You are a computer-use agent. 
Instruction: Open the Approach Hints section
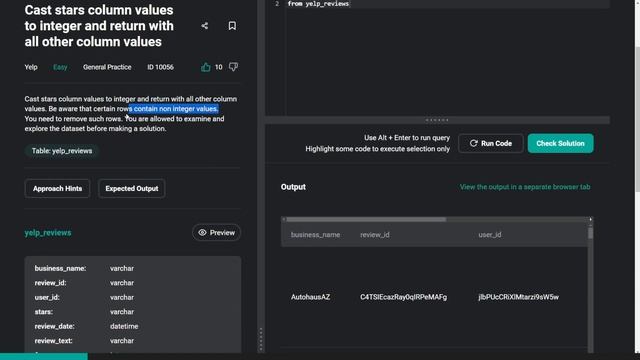57,189
